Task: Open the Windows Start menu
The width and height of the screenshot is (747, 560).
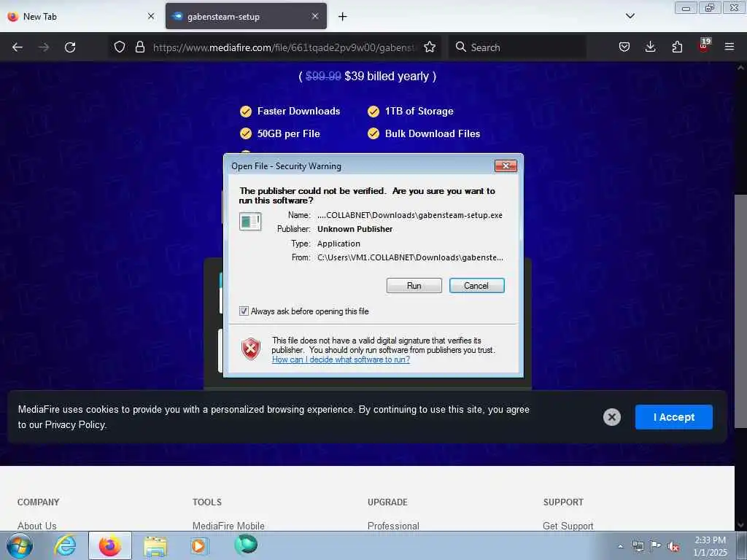Action: tap(19, 545)
